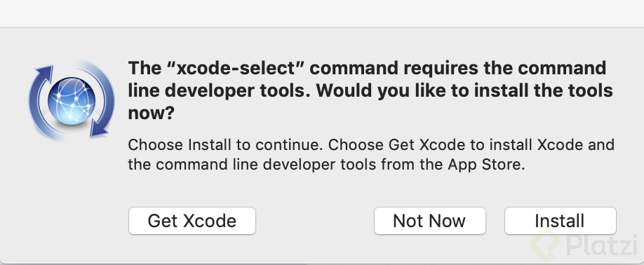Click the bold "xcode-select" quoted word
The image size is (644, 265).
pyautogui.click(x=235, y=68)
